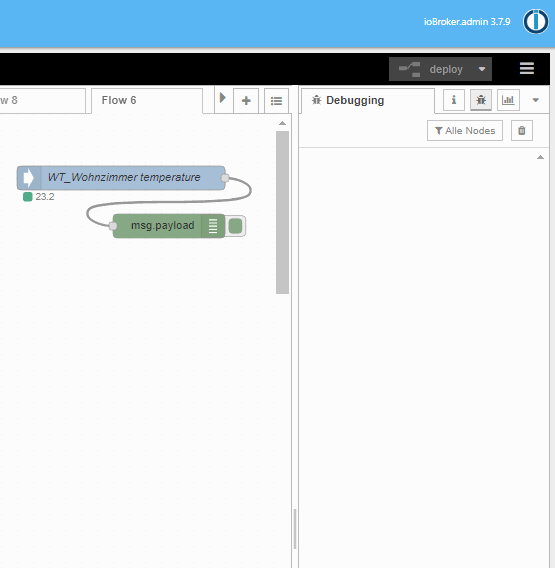The height and width of the screenshot is (568, 555).
Task: Add a new flow with plus icon
Action: click(x=246, y=101)
